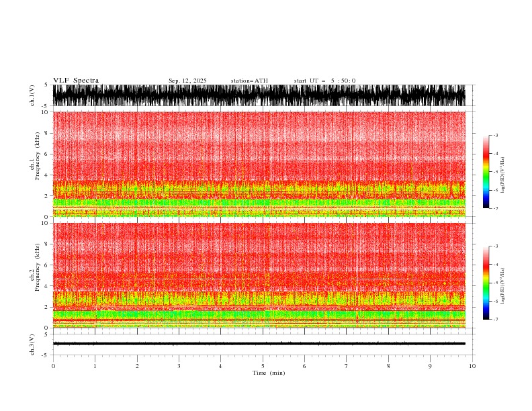
Task: Click the ch.3 voltage waveform strip
Action: click(259, 344)
